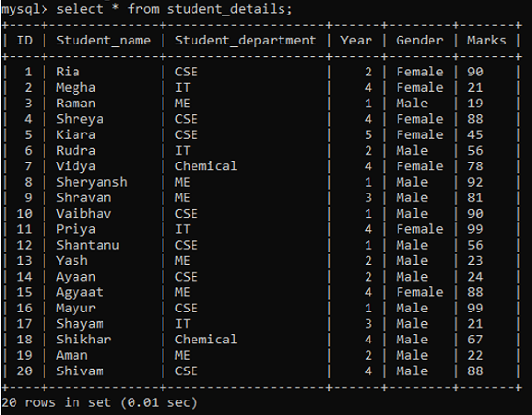Click the Marks column header
Image resolution: width=532 pixels, height=415 pixels.
coord(487,40)
